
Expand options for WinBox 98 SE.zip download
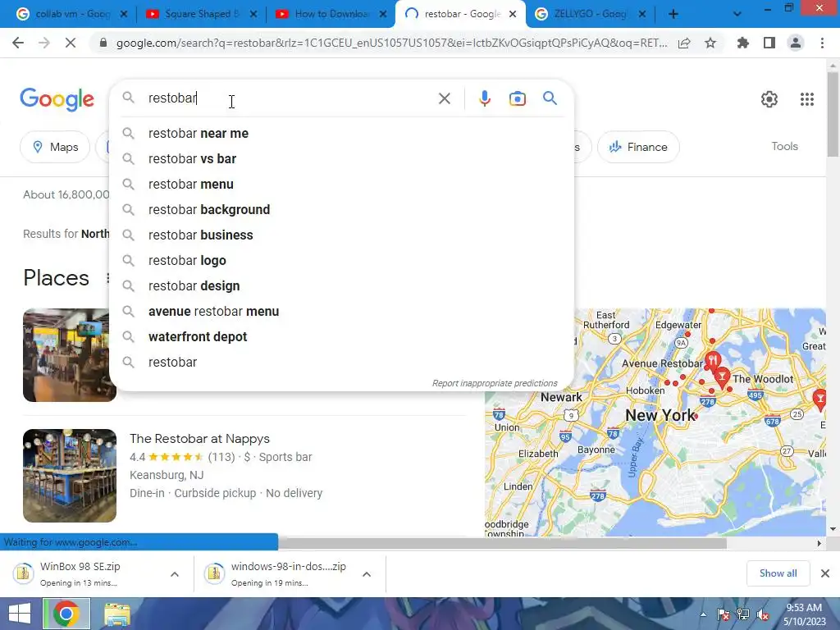pos(175,574)
